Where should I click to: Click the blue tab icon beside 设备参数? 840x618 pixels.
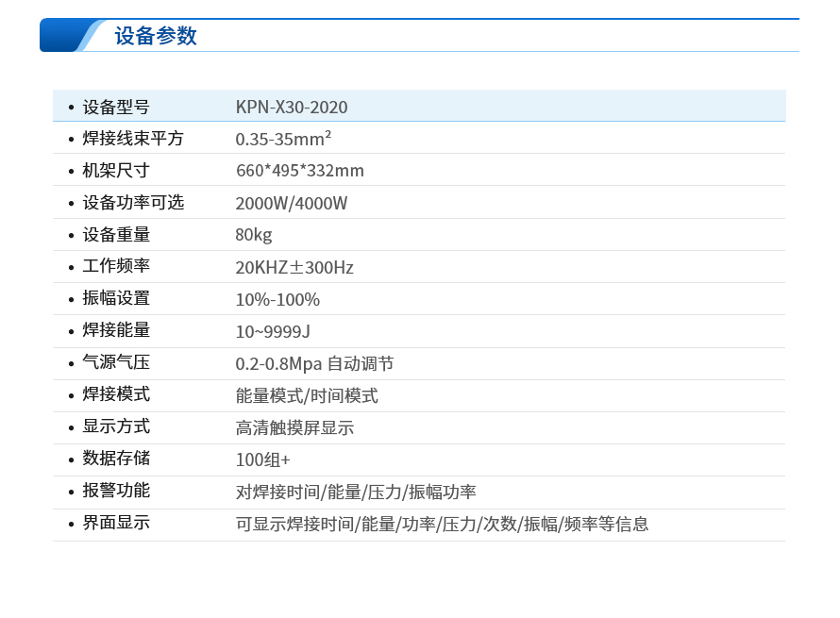pos(70,36)
